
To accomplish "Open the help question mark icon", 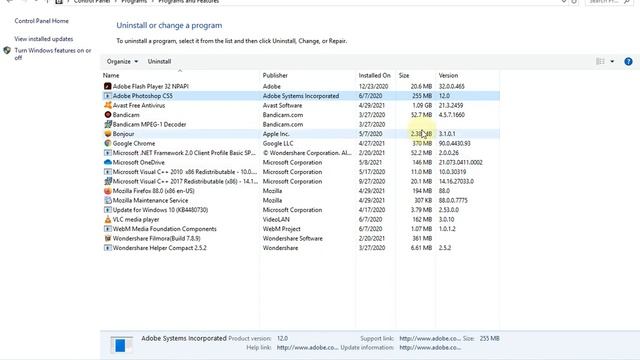I will (x=628, y=62).
